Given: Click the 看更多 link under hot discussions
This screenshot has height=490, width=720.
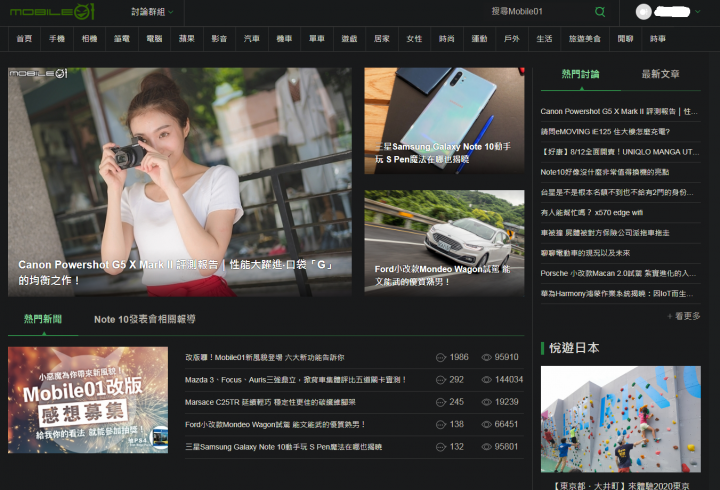Looking at the screenshot, I should (x=684, y=316).
